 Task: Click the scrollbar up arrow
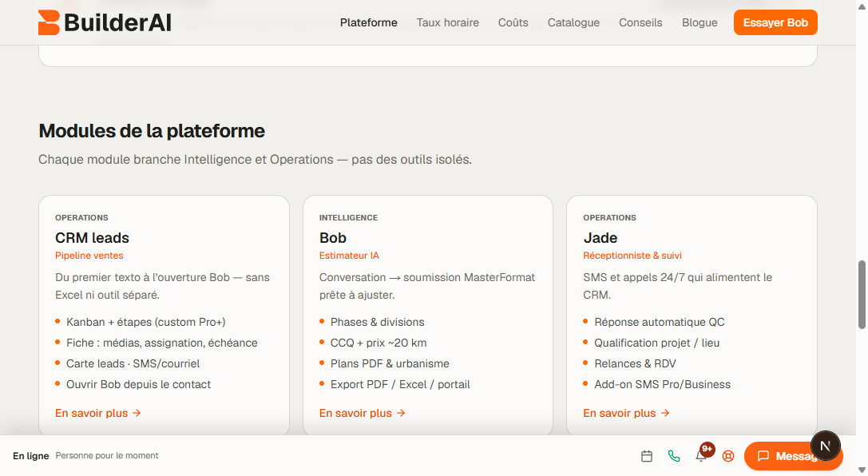[x=862, y=5]
